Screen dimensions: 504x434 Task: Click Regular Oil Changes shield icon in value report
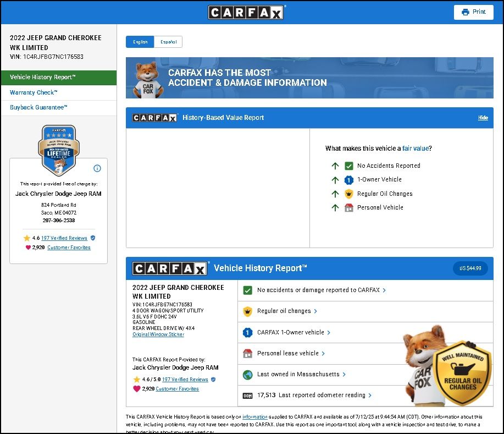(349, 194)
